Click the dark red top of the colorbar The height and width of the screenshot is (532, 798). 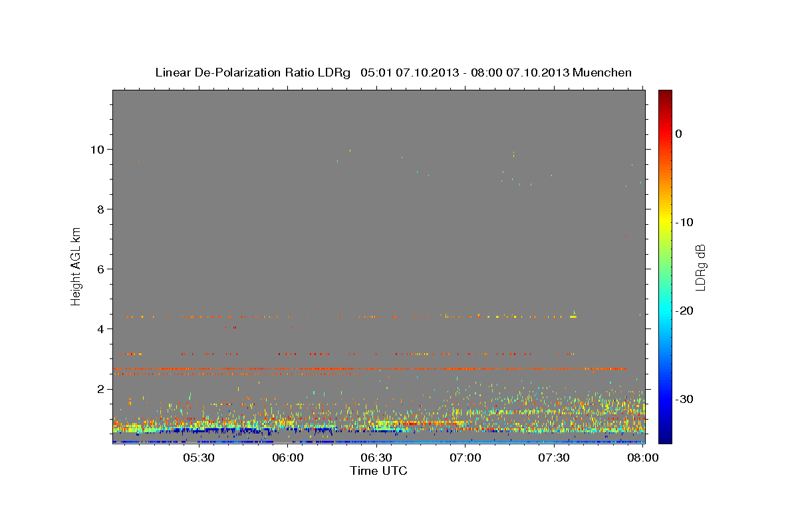665,95
